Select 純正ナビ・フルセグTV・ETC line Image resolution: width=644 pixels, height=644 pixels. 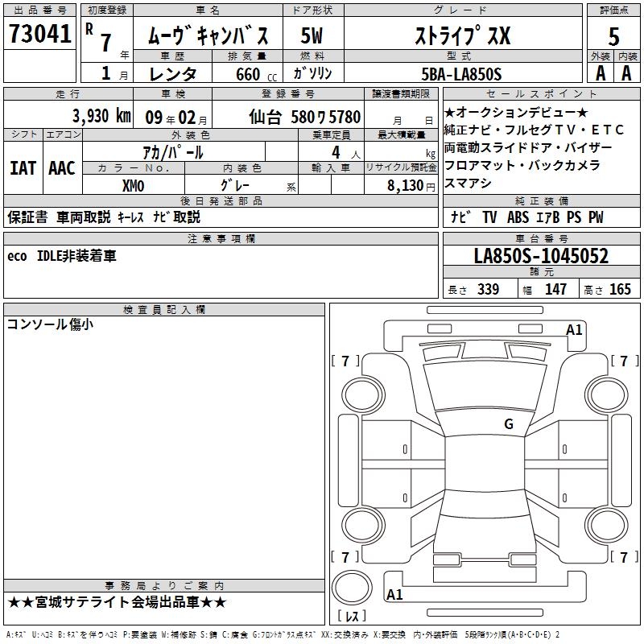534,130
